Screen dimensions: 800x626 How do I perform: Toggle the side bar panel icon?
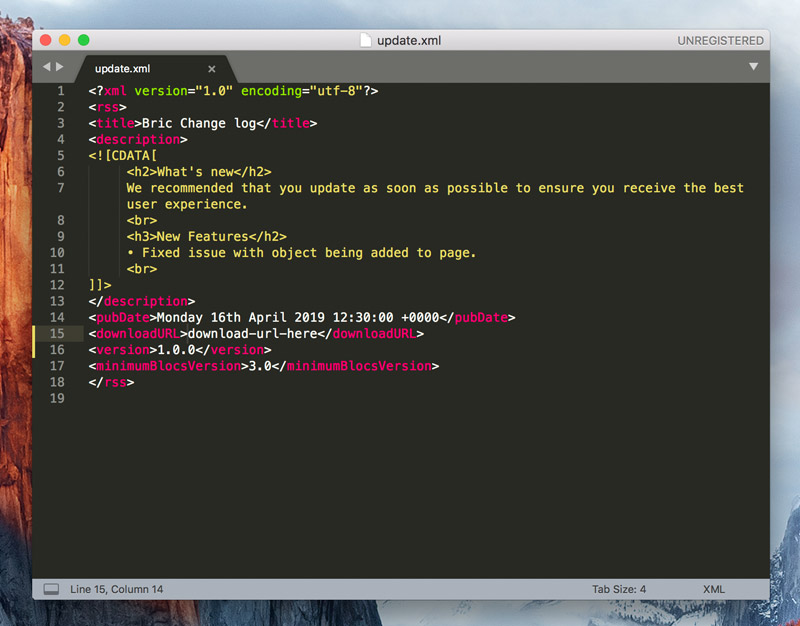click(x=51, y=589)
